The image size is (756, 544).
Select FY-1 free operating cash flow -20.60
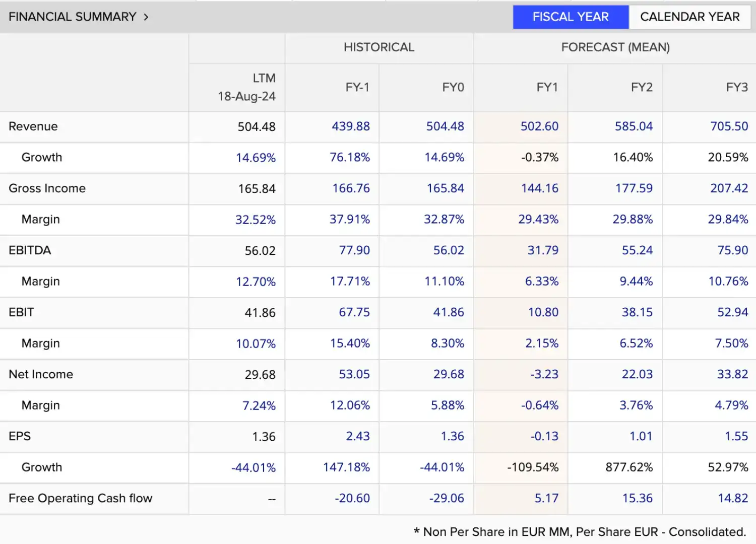352,498
